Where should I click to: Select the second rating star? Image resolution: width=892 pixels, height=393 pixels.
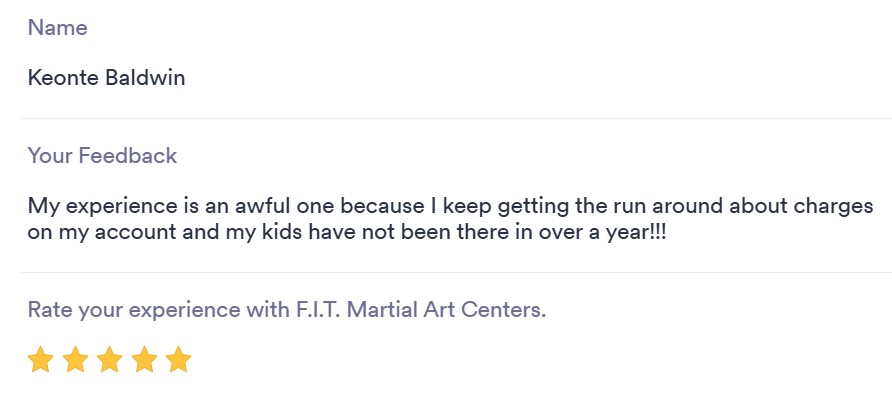click(75, 359)
